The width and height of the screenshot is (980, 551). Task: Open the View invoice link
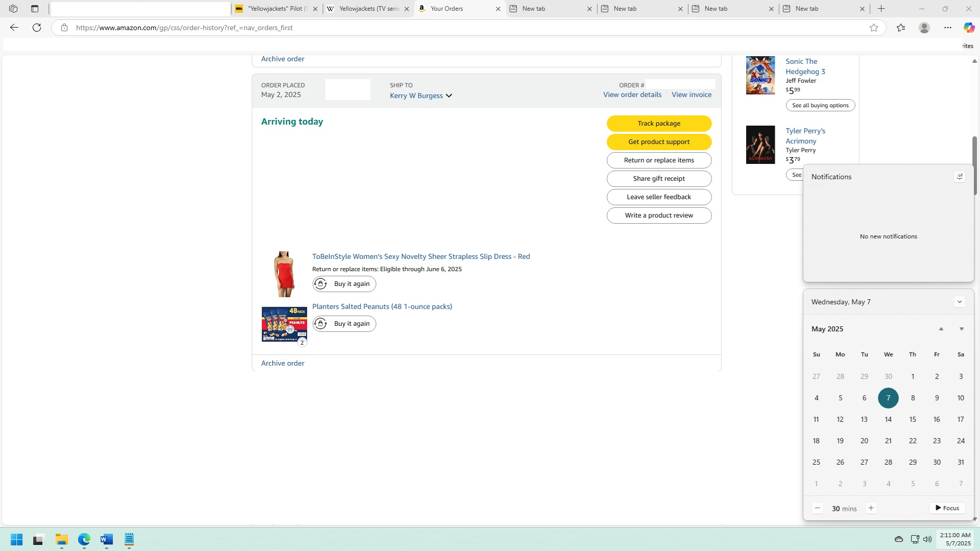[691, 94]
